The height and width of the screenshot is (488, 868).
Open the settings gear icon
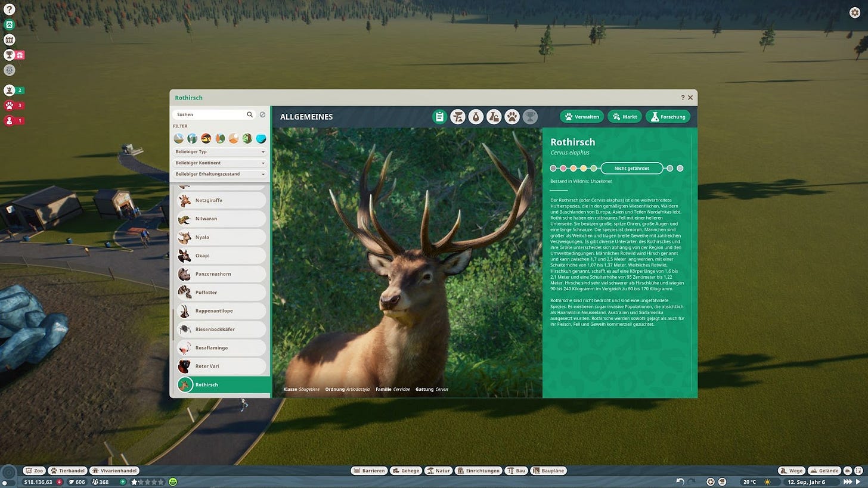point(854,13)
